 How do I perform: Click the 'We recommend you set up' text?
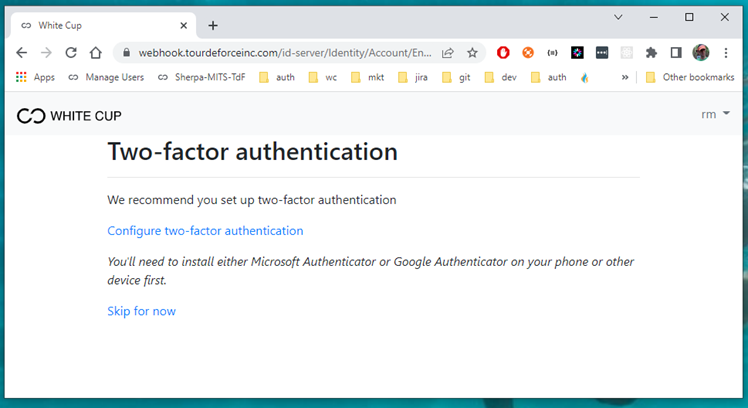coord(251,200)
